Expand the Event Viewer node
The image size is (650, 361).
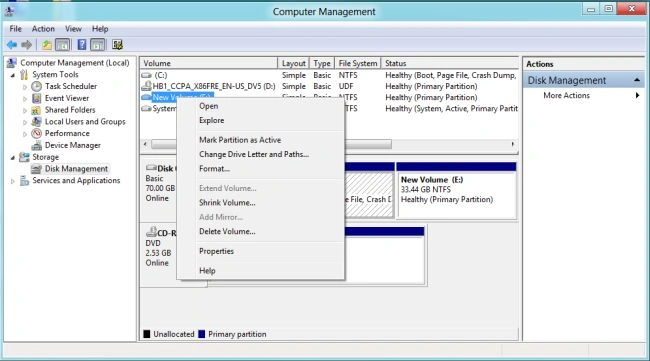25,99
